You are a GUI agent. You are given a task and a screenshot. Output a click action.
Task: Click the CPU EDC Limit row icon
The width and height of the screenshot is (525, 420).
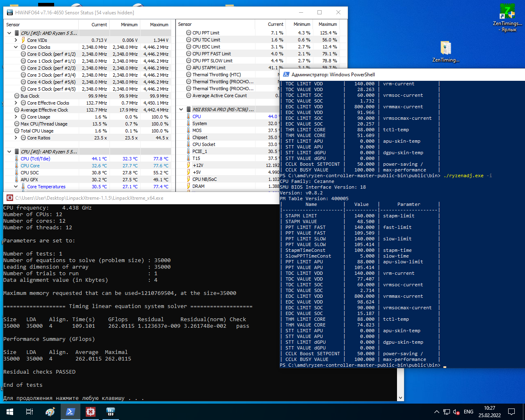click(189, 47)
